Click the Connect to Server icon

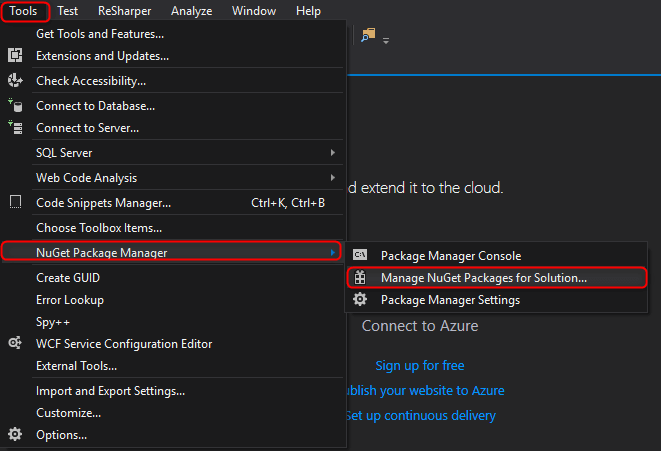click(15, 127)
